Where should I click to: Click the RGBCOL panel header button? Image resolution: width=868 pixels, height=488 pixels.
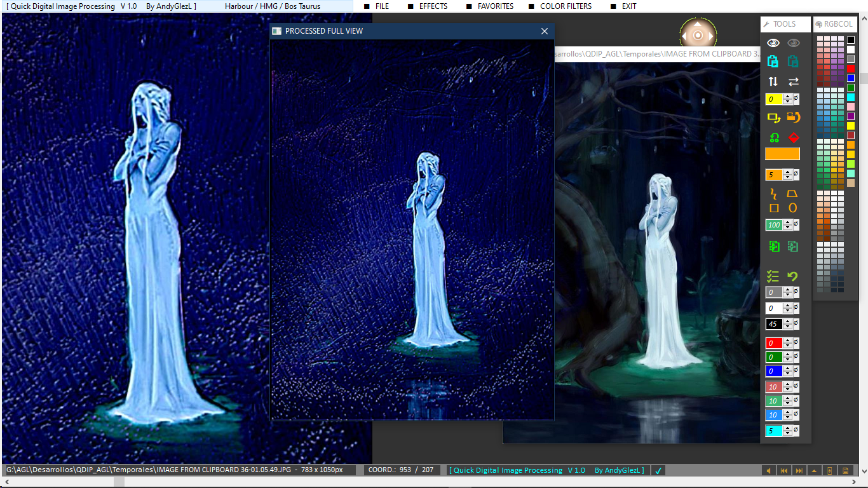point(834,24)
